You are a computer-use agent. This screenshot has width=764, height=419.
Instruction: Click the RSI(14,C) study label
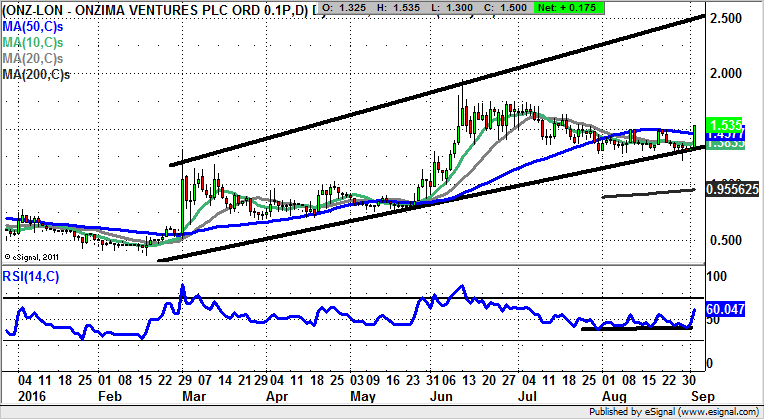point(32,277)
